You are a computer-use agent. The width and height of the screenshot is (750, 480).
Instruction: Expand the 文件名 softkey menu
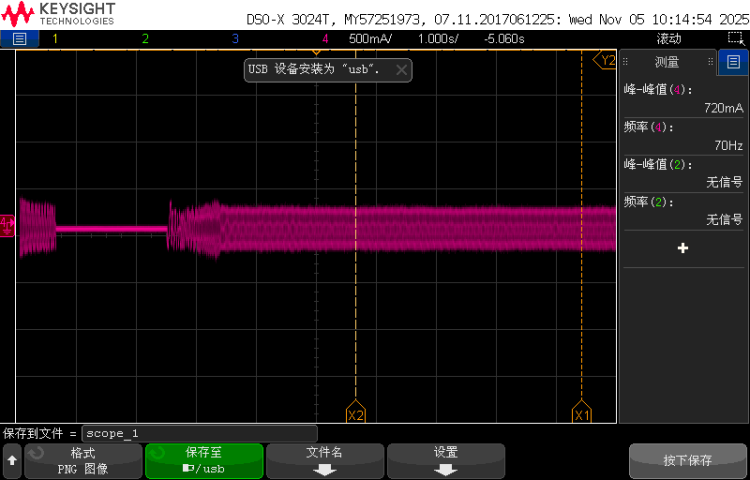[x=324, y=461]
